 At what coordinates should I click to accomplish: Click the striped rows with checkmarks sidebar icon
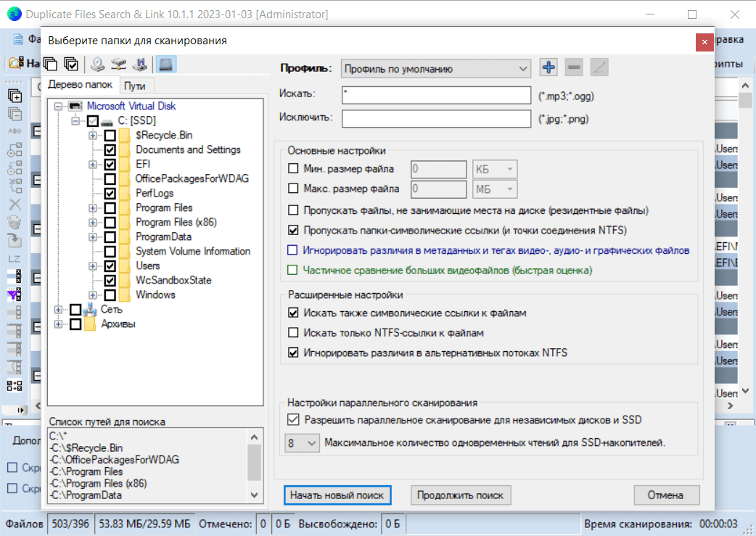pos(15,276)
